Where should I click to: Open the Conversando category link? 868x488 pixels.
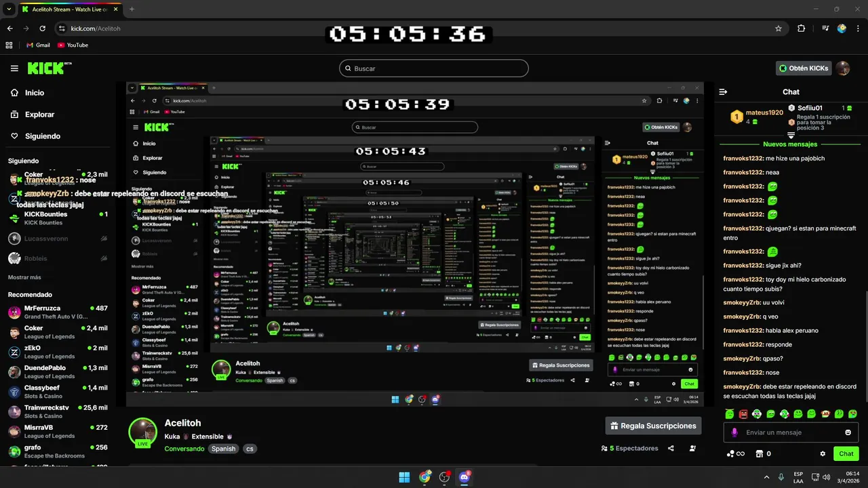tap(184, 449)
